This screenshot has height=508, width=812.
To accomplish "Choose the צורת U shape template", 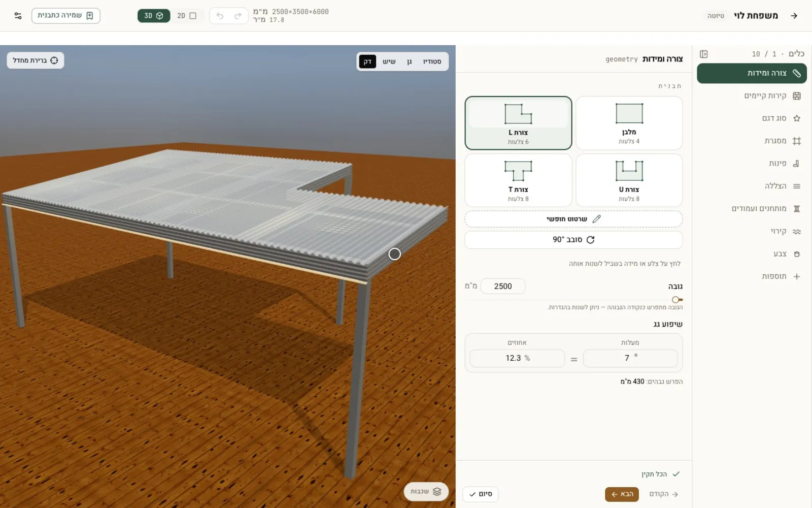I will [629, 180].
